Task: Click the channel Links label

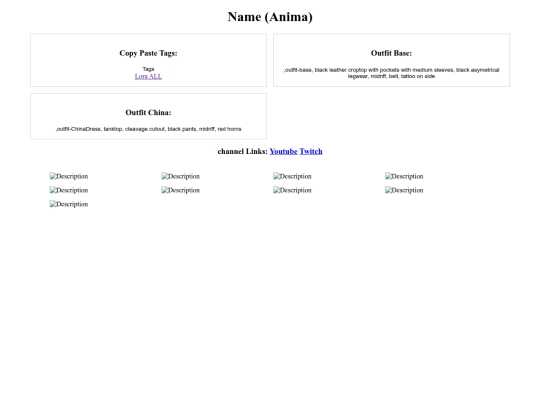Action: 242,152
